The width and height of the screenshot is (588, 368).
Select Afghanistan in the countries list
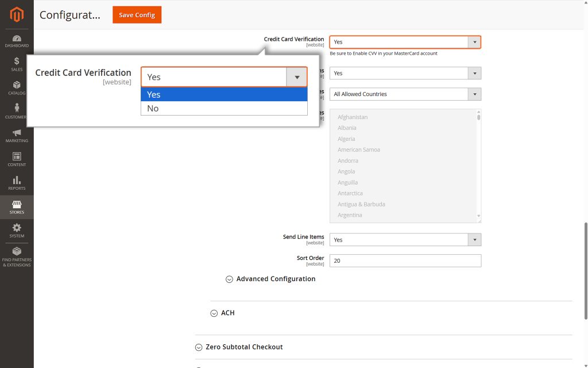pyautogui.click(x=352, y=117)
